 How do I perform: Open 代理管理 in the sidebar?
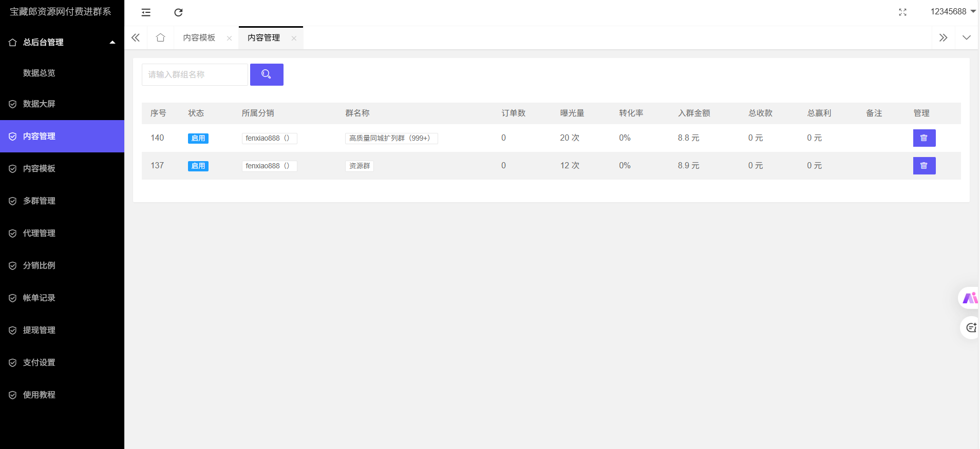coord(39,233)
